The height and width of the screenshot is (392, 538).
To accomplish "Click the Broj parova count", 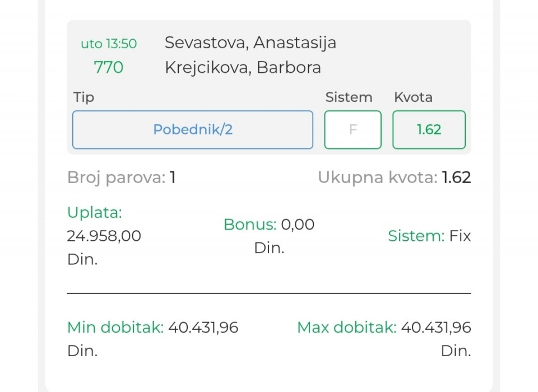I will click(x=173, y=178).
